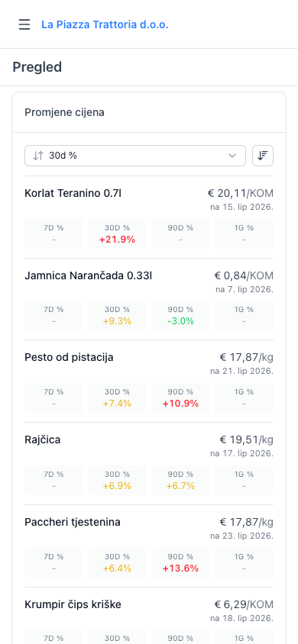Click the +10.9% 90D value for Pesto

tap(180, 404)
